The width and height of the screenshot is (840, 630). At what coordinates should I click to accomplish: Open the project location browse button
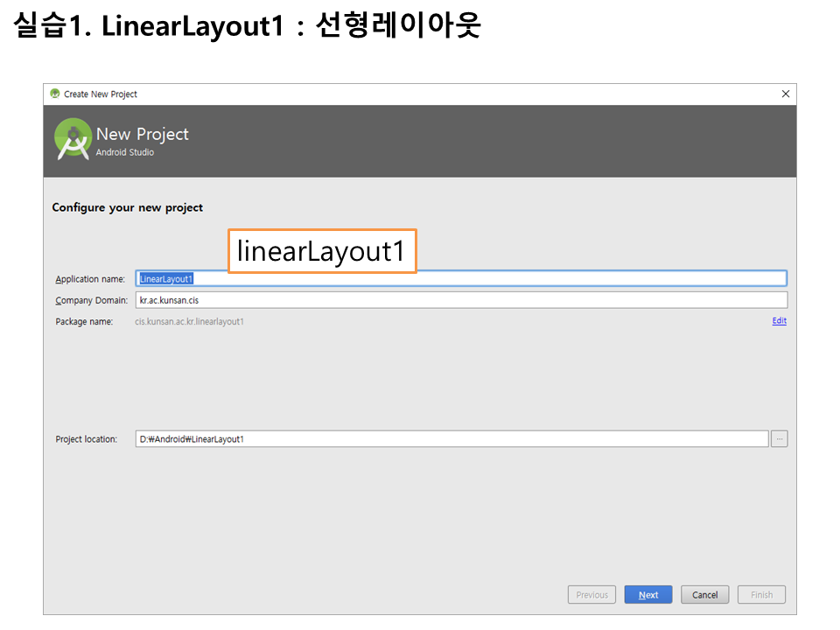(x=779, y=439)
